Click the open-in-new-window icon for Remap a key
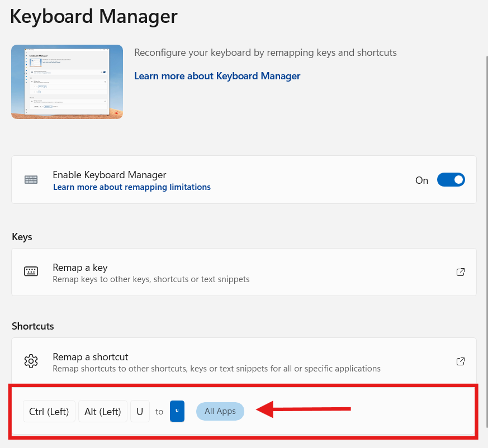 tap(461, 272)
